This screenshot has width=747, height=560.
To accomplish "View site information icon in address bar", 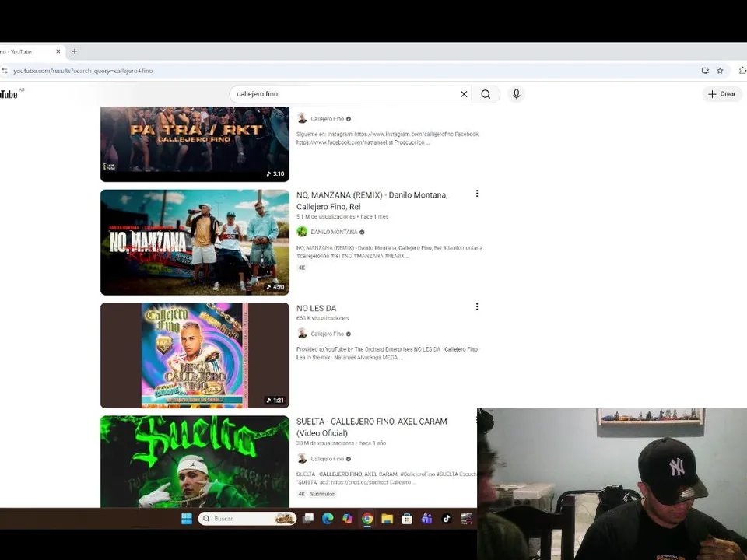I will coord(5,71).
